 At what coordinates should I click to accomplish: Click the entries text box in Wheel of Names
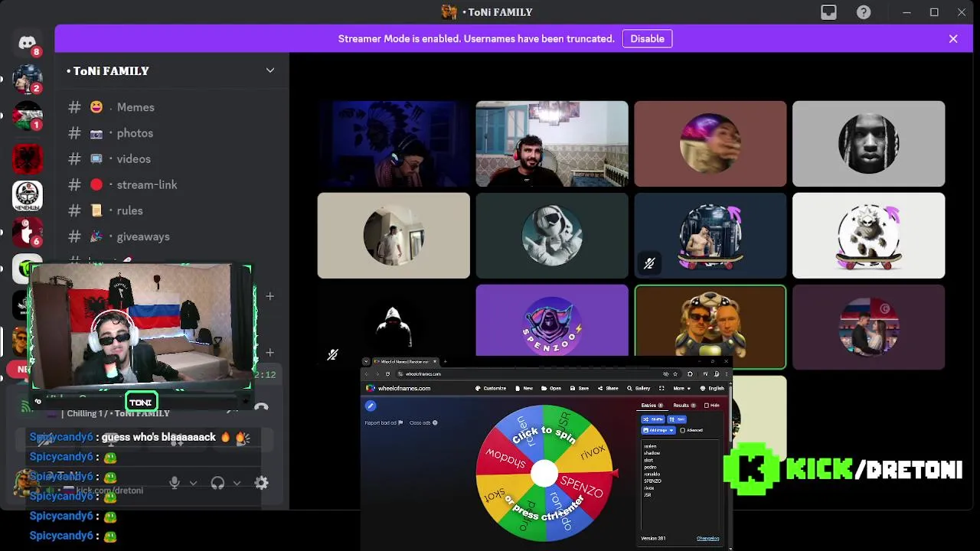pyautogui.click(x=681, y=486)
